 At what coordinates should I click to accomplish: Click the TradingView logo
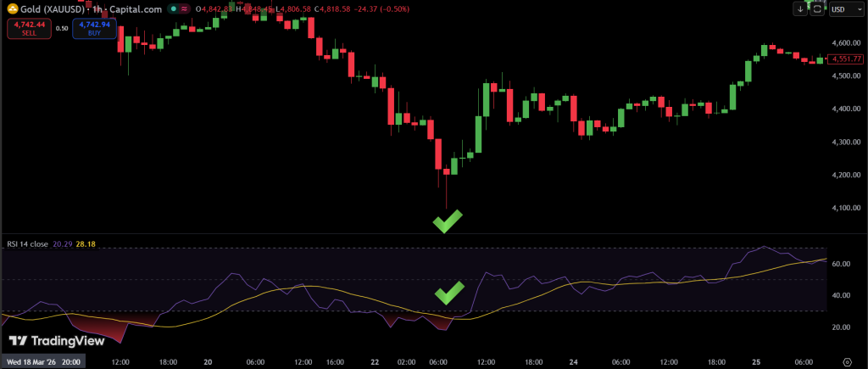[x=56, y=341]
